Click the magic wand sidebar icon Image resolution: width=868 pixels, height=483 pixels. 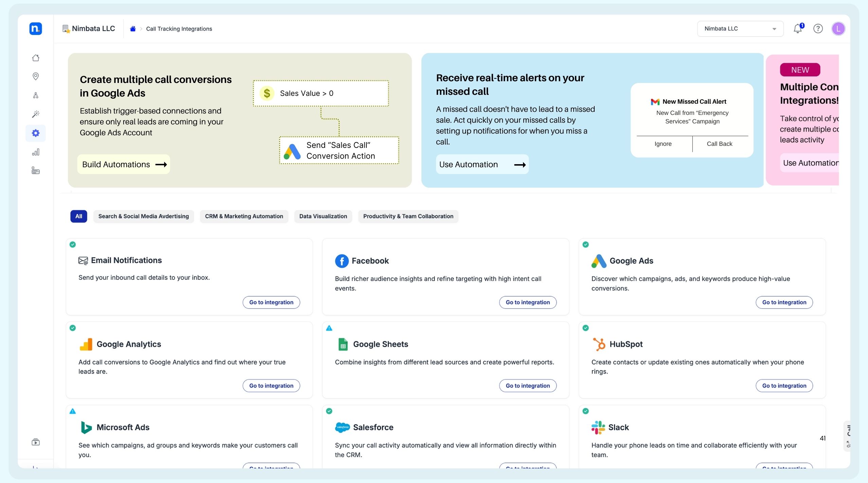coord(36,114)
